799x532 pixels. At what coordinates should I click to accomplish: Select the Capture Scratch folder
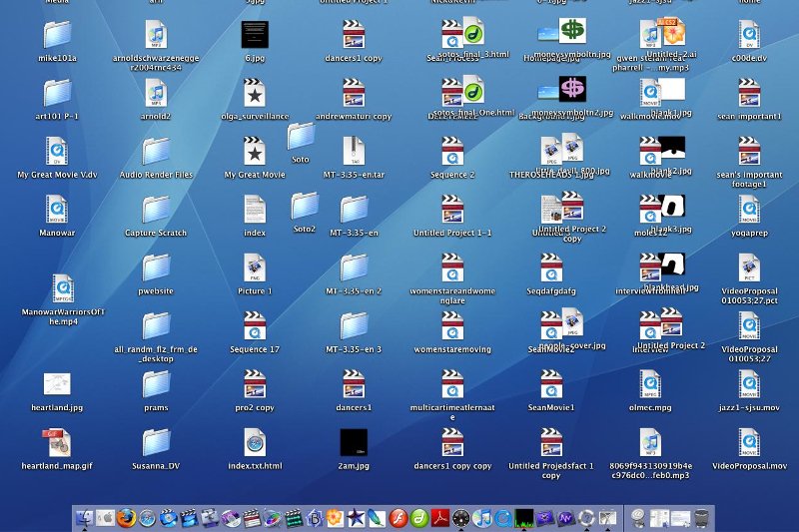tap(156, 210)
